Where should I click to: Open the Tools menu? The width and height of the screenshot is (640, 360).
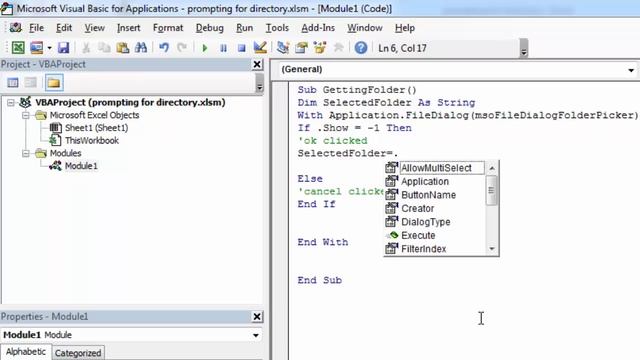coord(277,28)
